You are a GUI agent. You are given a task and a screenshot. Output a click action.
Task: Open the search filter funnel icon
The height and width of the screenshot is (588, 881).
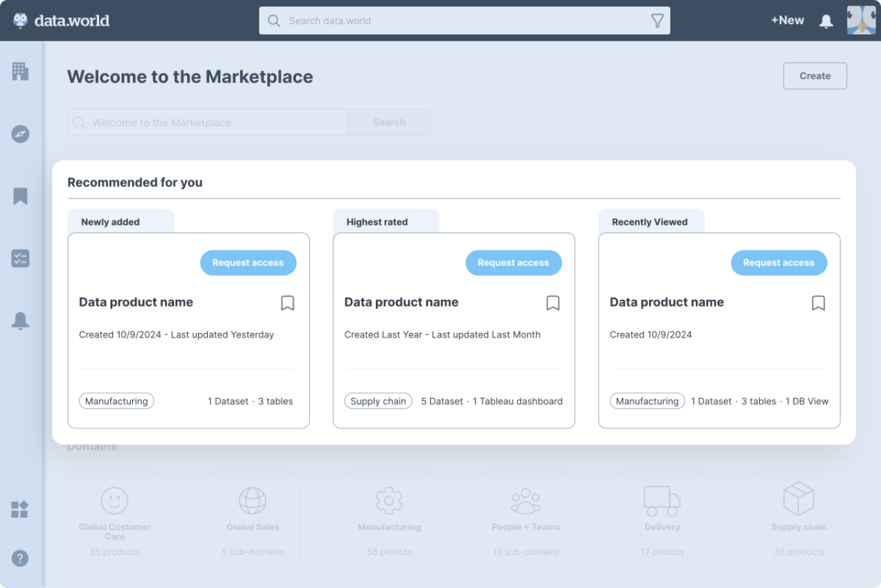(x=657, y=21)
